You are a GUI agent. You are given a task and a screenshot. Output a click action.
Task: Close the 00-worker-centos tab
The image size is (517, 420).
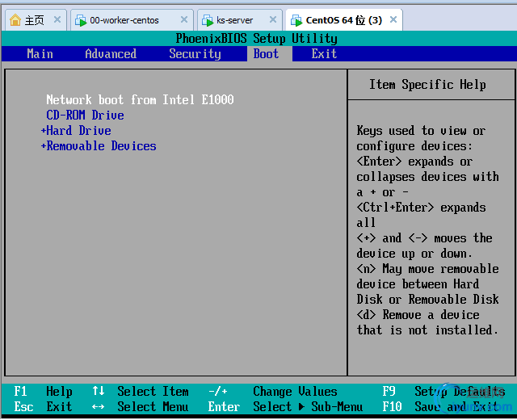[184, 19]
